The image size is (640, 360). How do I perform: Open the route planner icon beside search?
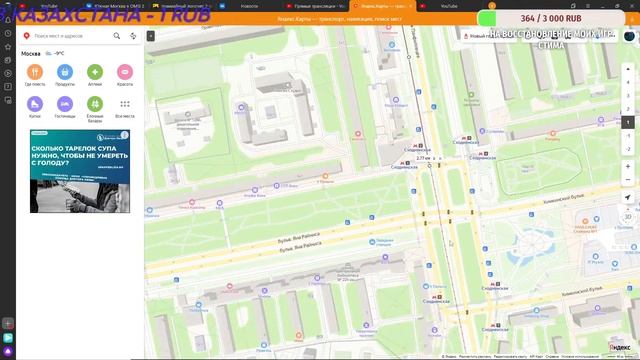pos(133,36)
